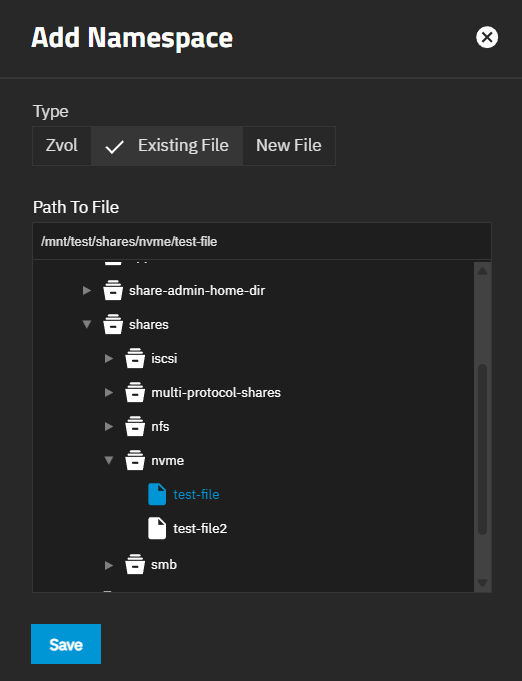The width and height of the screenshot is (522, 681).
Task: Click the test-file2 document icon
Action: click(157, 528)
